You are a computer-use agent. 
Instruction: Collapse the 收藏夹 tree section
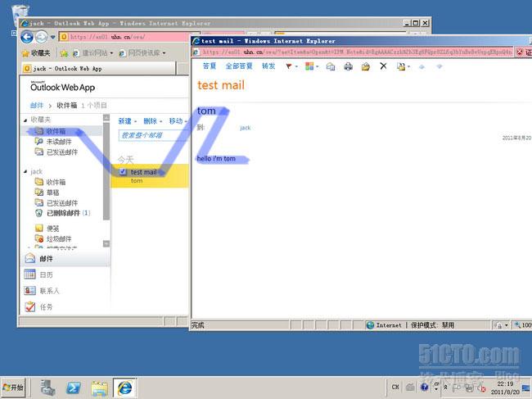(x=25, y=120)
